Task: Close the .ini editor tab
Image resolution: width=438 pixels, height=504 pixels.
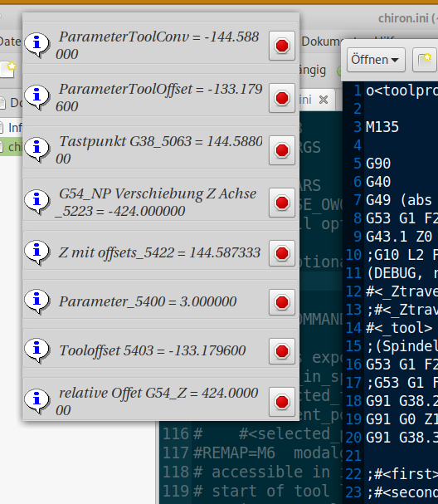Action: (x=324, y=100)
